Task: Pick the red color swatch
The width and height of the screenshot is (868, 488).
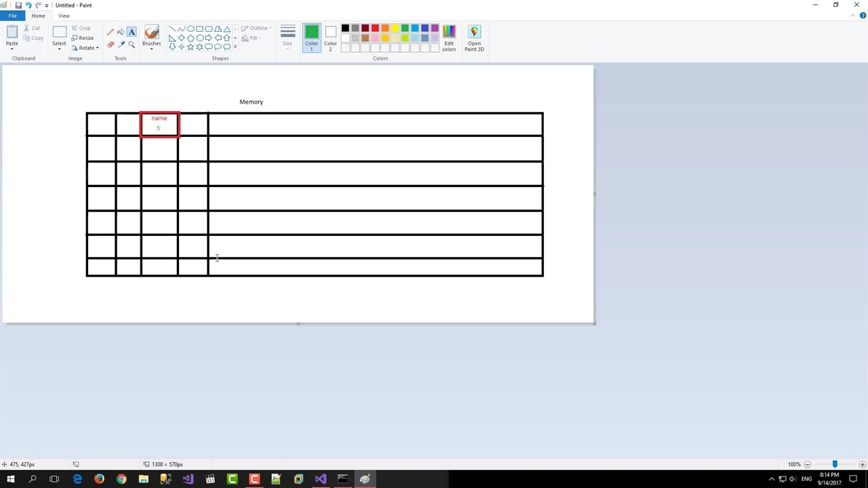Action: [x=375, y=28]
